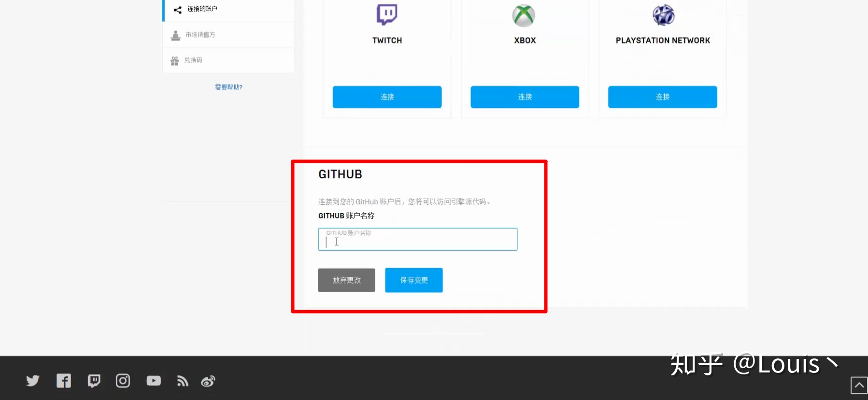The height and width of the screenshot is (400, 868).
Task: Click the share icon beside 连接的账户
Action: [178, 10]
